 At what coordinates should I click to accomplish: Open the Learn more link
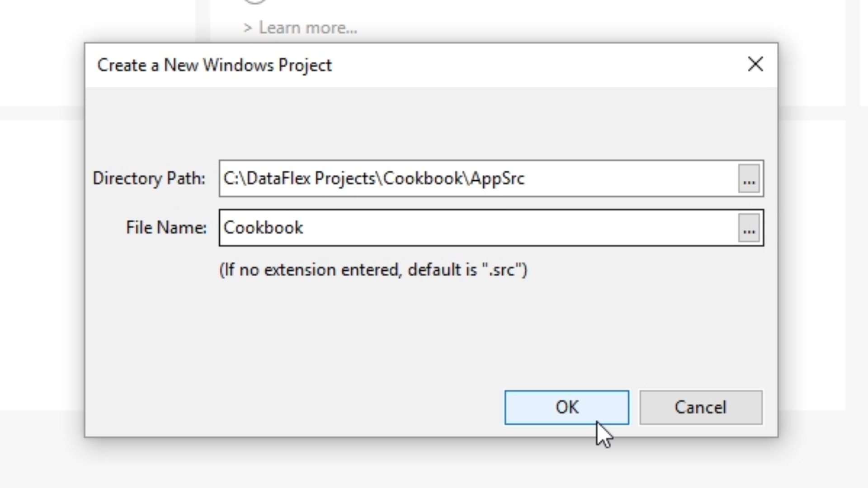307,28
